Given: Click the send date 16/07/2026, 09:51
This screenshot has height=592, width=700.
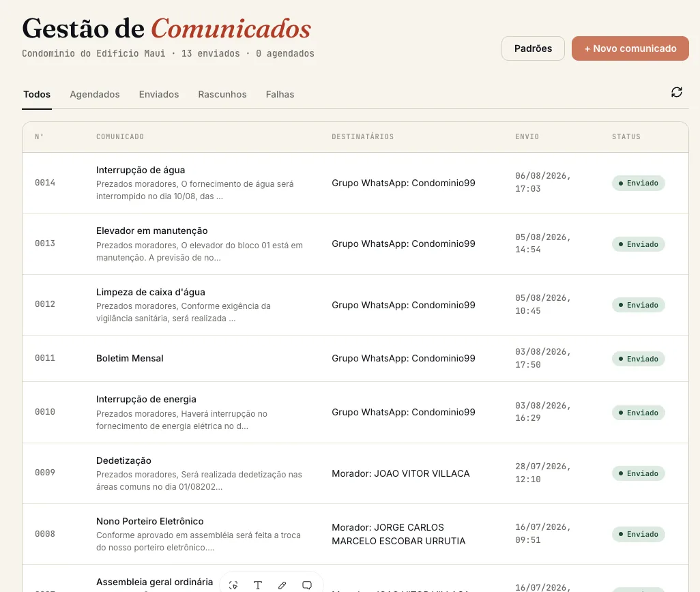Looking at the screenshot, I should pos(543,533).
